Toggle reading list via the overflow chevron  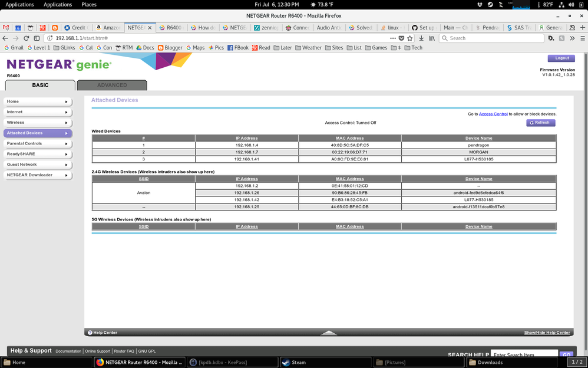(x=572, y=37)
